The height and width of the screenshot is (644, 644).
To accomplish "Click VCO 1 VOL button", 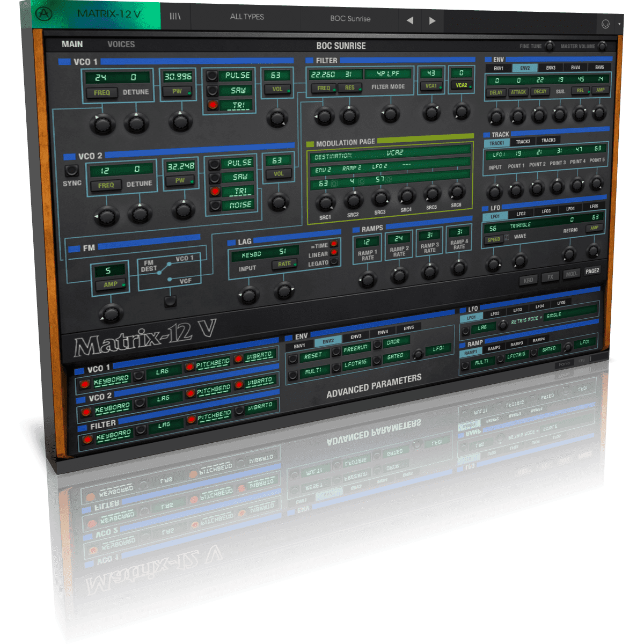I will pyautogui.click(x=277, y=89).
